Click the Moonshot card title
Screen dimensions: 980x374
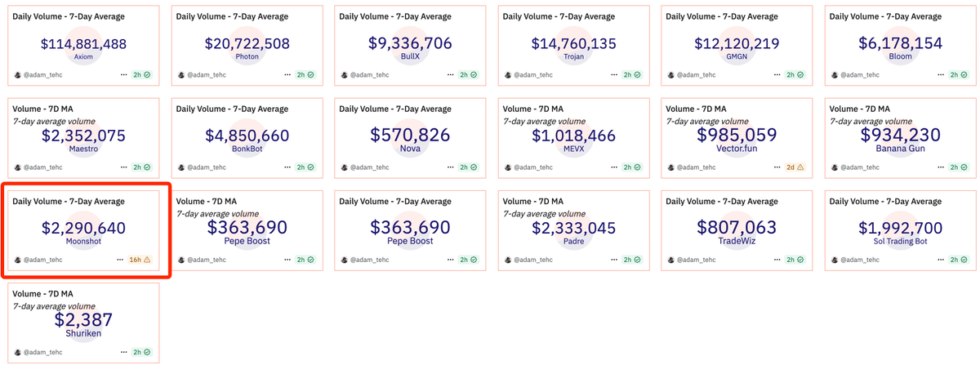tap(69, 201)
